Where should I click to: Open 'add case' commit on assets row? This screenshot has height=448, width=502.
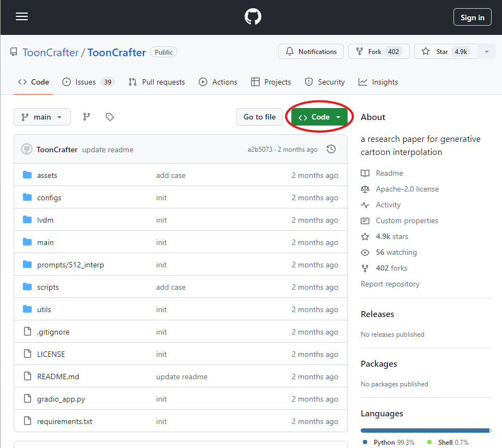171,175
